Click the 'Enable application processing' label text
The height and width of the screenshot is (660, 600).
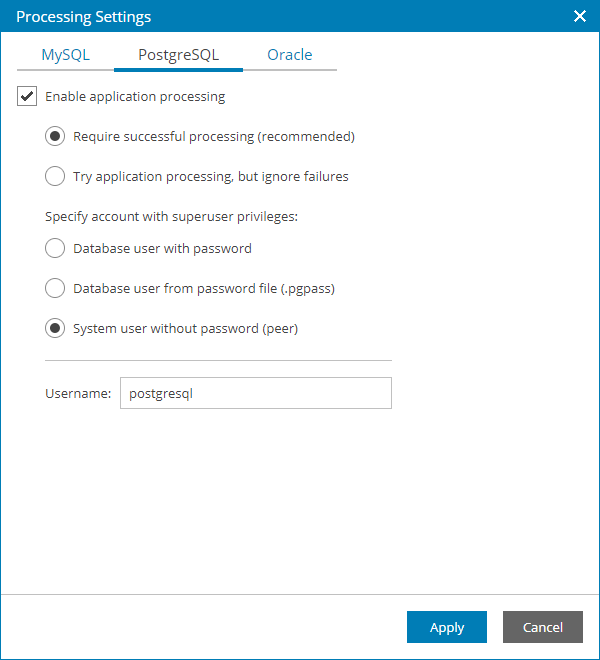point(135,97)
